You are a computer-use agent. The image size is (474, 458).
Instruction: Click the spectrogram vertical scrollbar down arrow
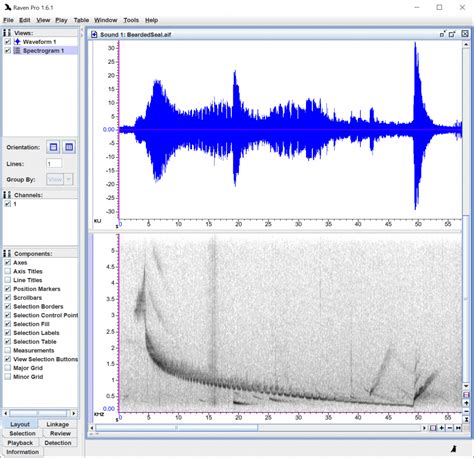466,386
